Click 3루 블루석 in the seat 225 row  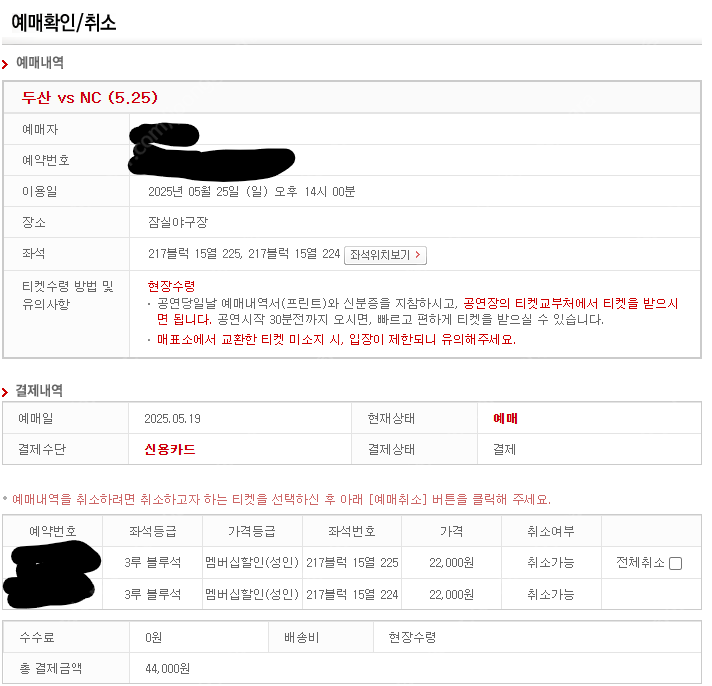[x=153, y=563]
